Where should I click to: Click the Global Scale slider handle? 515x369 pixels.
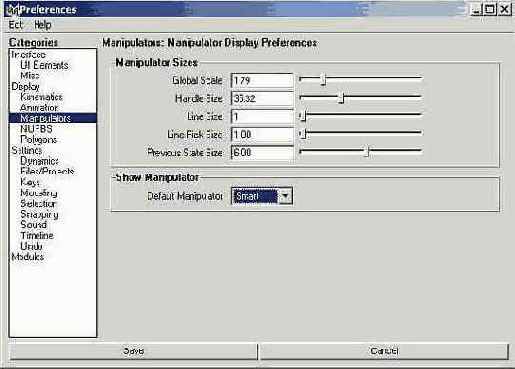[x=323, y=80]
